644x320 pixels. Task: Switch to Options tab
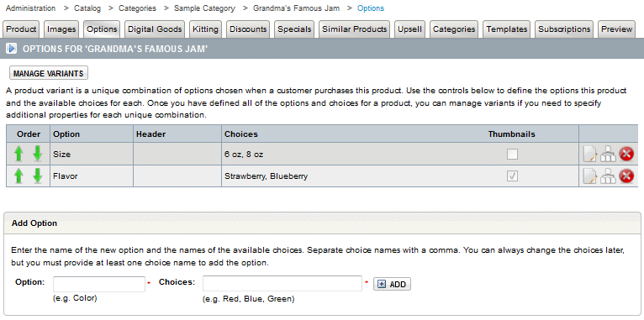coord(102,29)
